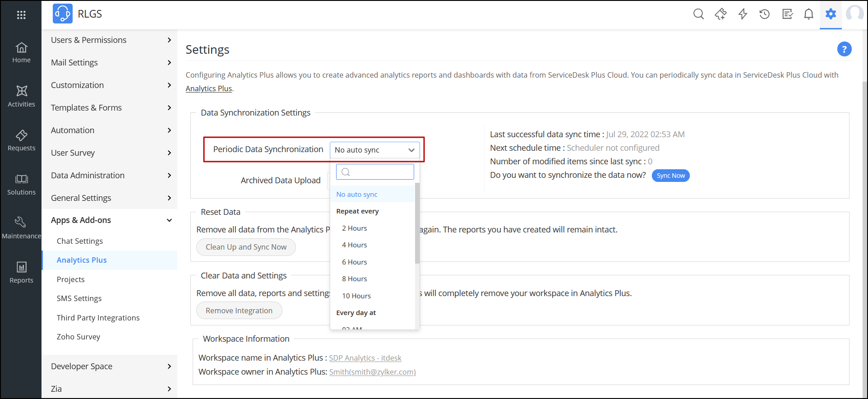Go to Home in sidebar
The image size is (868, 399).
tap(21, 53)
